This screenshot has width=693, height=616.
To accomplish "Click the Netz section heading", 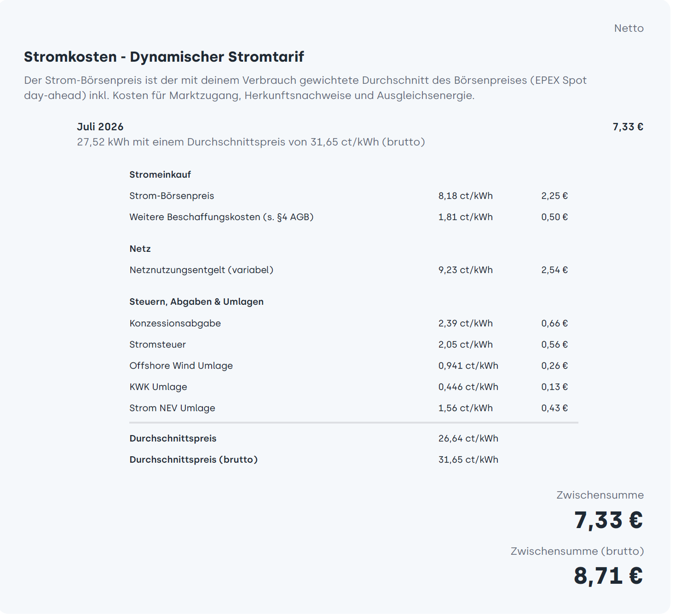I will pyautogui.click(x=140, y=249).
